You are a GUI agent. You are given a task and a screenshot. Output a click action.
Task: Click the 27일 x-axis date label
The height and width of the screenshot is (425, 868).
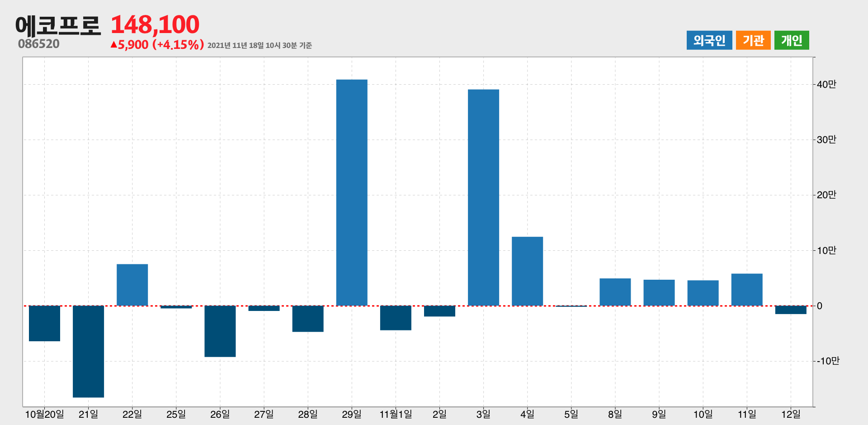[264, 414]
